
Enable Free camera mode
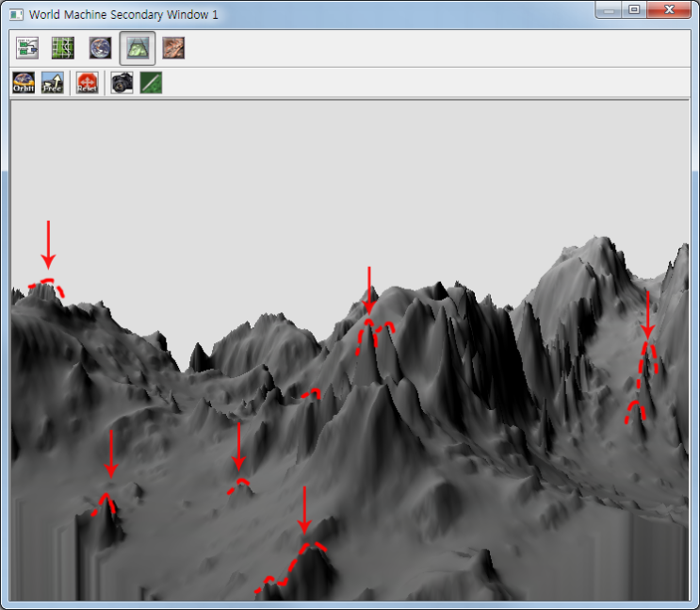tap(52, 83)
